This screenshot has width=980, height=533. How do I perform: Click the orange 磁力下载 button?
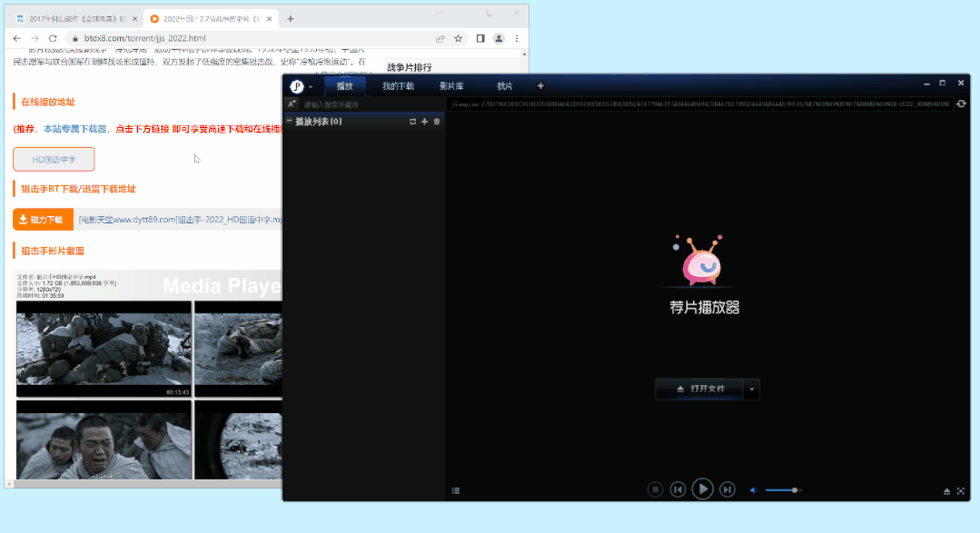point(43,220)
